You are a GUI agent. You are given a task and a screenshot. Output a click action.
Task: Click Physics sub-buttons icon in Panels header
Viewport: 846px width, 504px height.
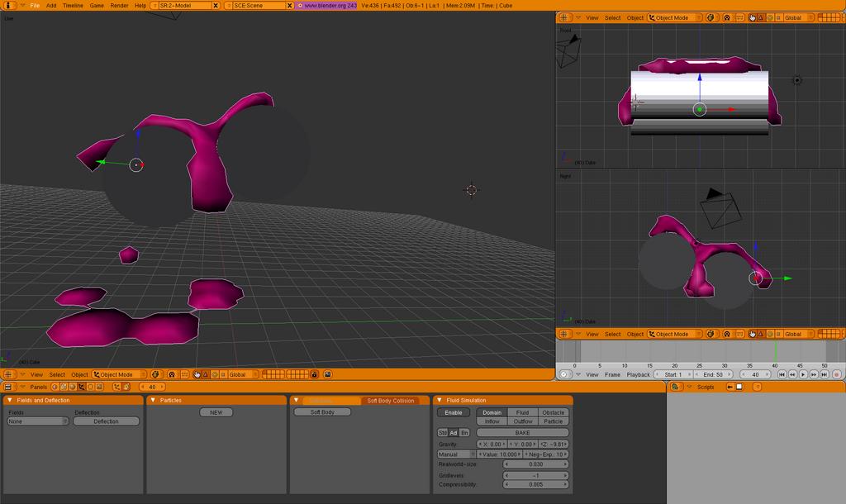point(126,387)
